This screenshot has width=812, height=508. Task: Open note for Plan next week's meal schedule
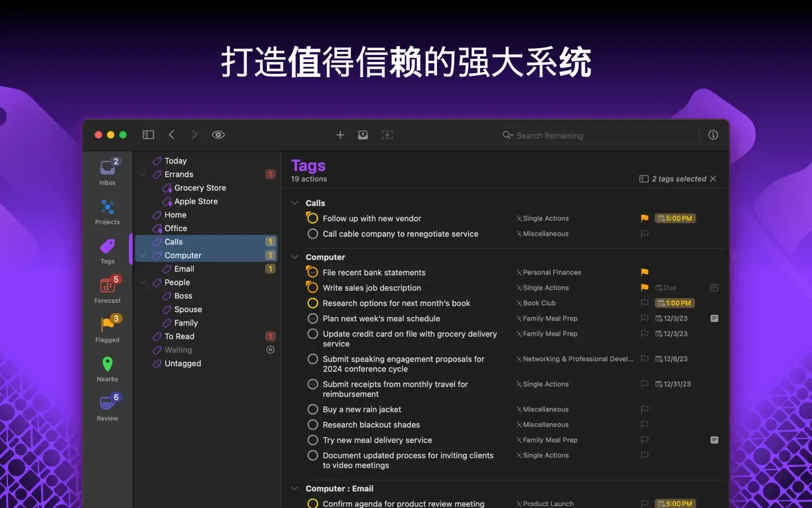pyautogui.click(x=714, y=318)
